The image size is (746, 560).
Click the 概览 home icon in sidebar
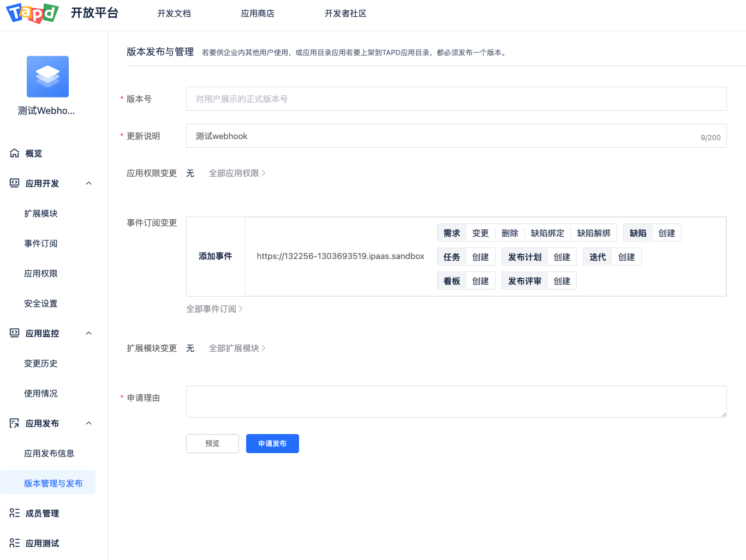pyautogui.click(x=14, y=153)
